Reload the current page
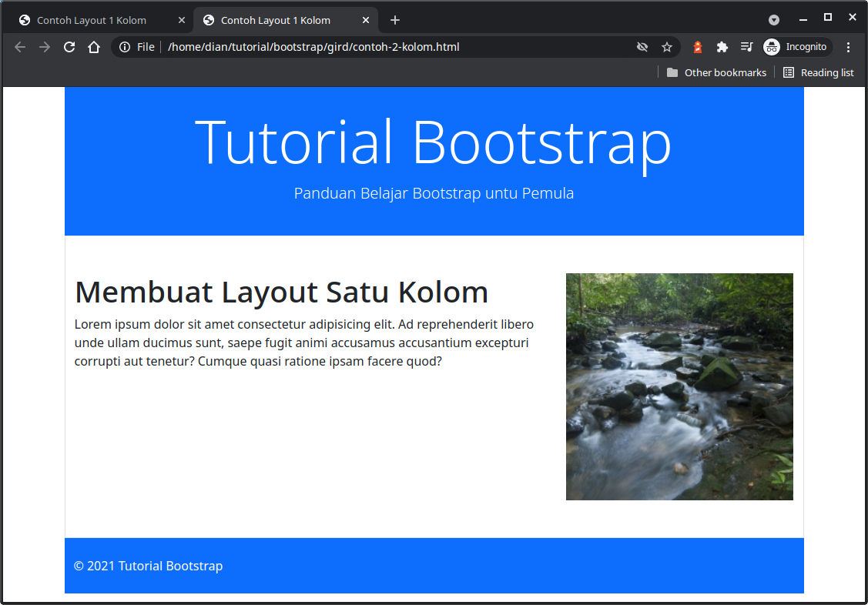The image size is (868, 605). click(69, 47)
